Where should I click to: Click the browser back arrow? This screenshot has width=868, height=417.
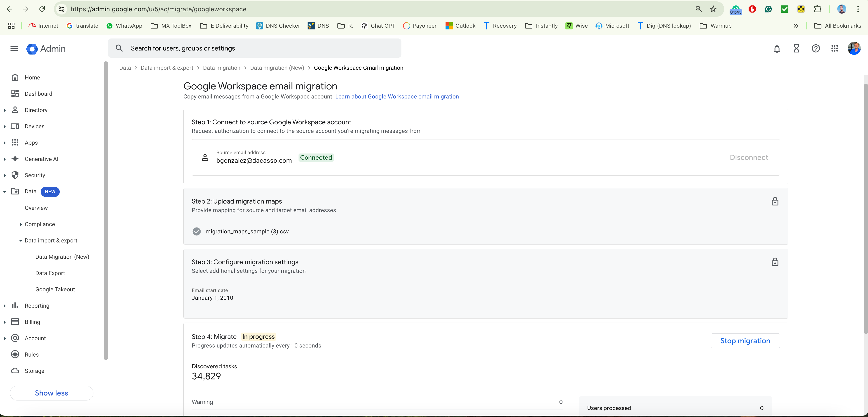9,9
